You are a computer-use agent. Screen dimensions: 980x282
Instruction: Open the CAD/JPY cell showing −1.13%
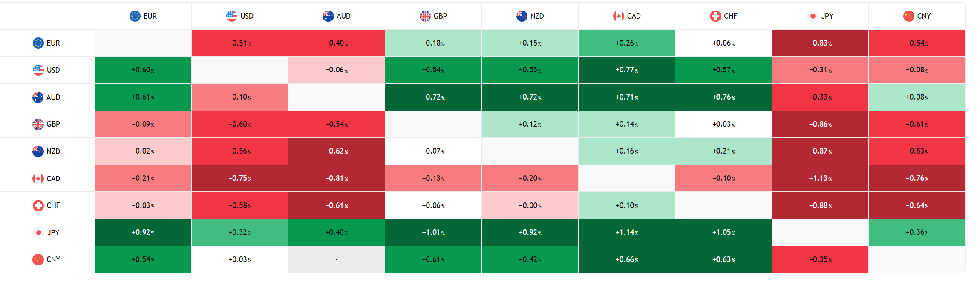pos(820,179)
